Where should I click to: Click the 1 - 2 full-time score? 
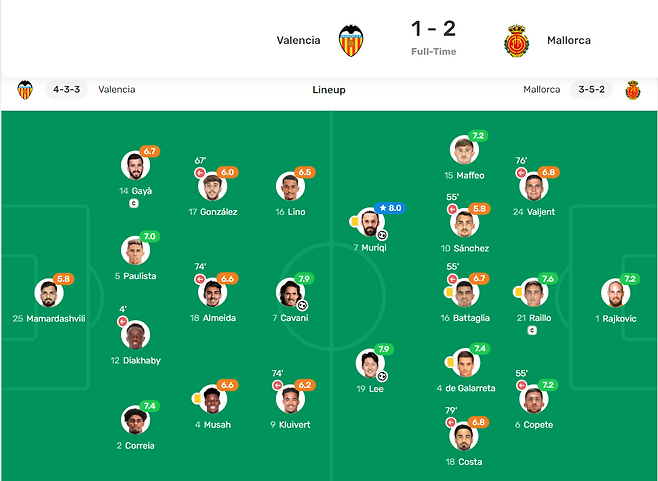click(x=433, y=29)
